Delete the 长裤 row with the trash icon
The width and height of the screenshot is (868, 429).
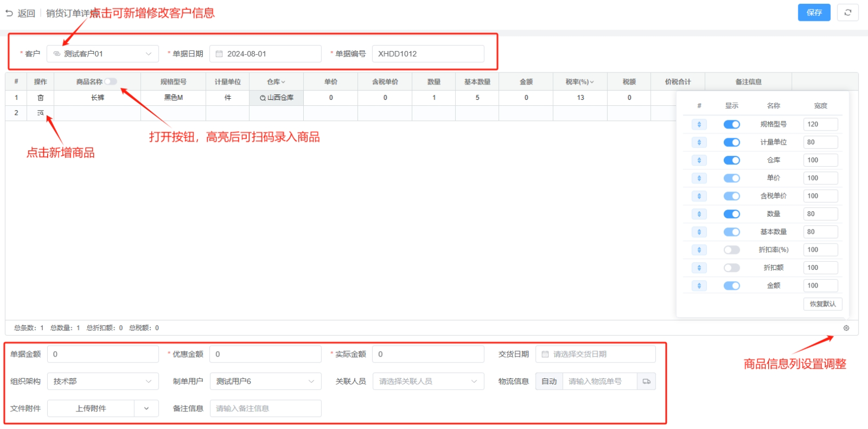pos(41,98)
